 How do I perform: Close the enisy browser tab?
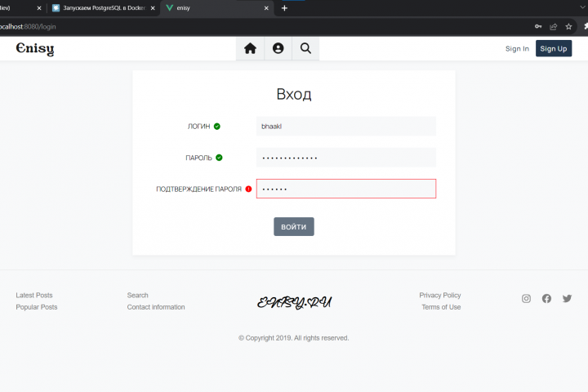coord(266,8)
